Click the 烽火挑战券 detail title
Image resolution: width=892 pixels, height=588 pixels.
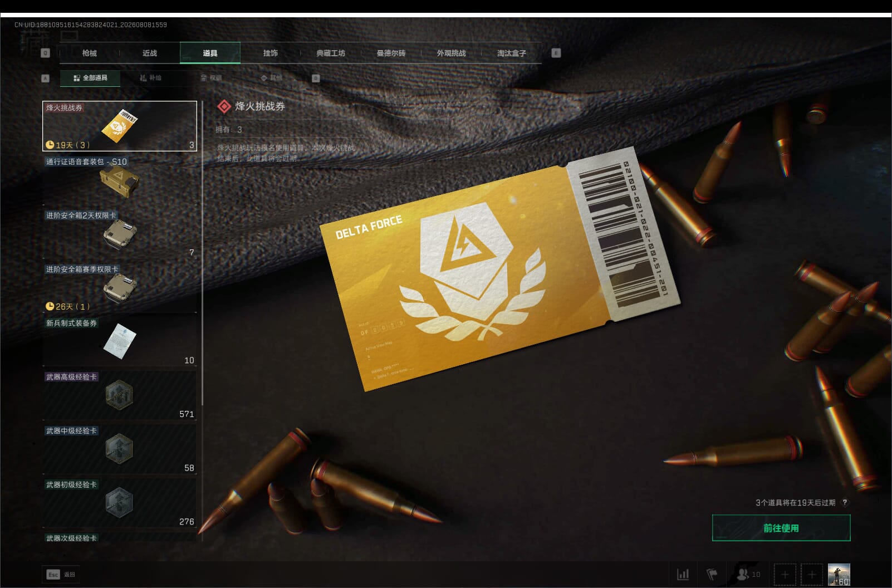260,106
